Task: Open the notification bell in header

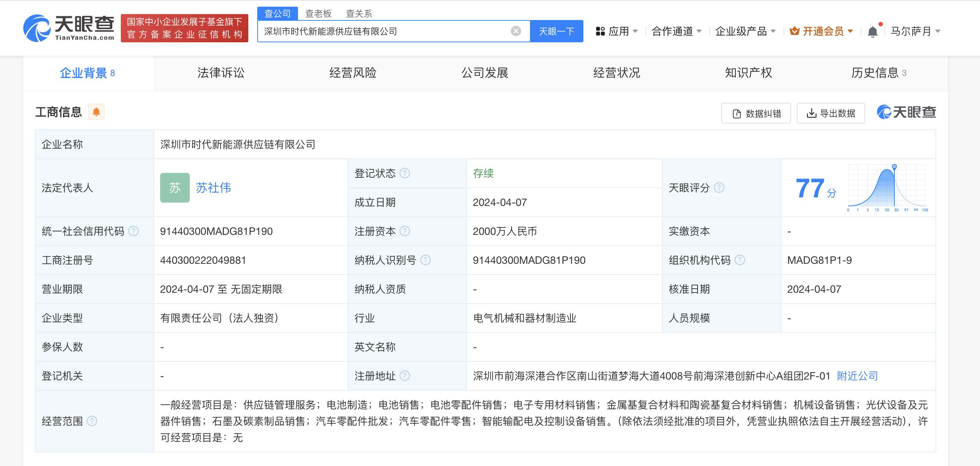Action: point(873,32)
